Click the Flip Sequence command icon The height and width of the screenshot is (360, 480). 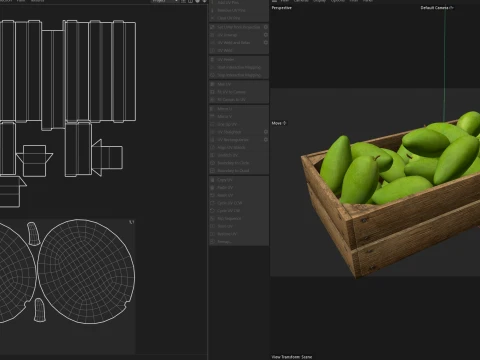[x=213, y=219]
